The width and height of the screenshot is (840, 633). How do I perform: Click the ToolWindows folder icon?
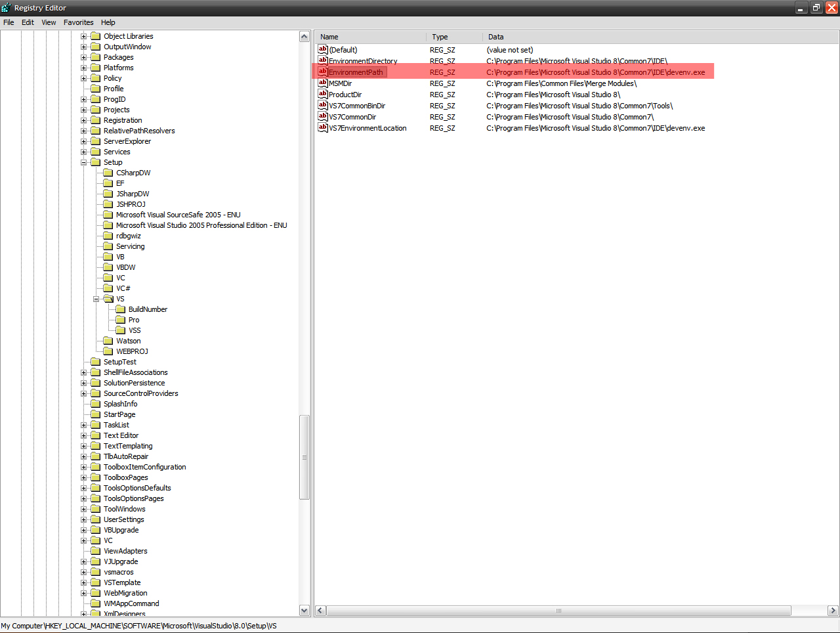pos(96,509)
